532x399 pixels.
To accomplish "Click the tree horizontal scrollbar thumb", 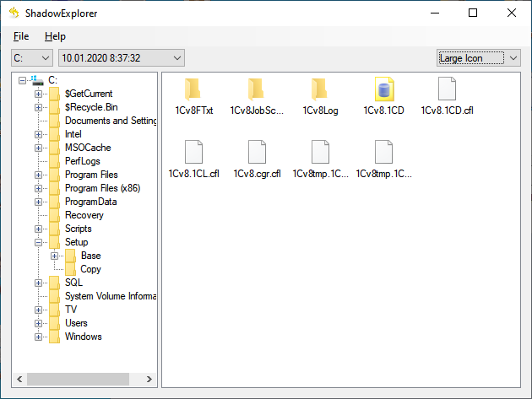I will point(78,380).
